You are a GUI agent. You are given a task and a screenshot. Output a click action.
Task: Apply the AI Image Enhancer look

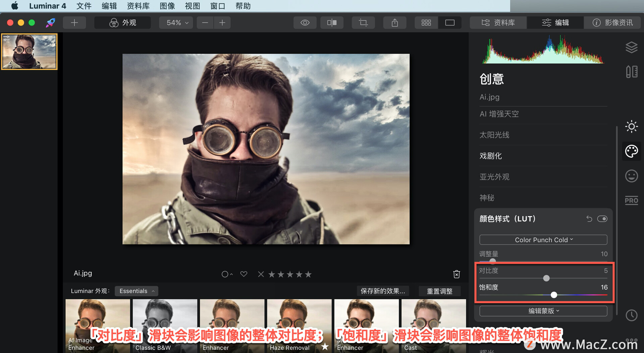click(x=98, y=326)
